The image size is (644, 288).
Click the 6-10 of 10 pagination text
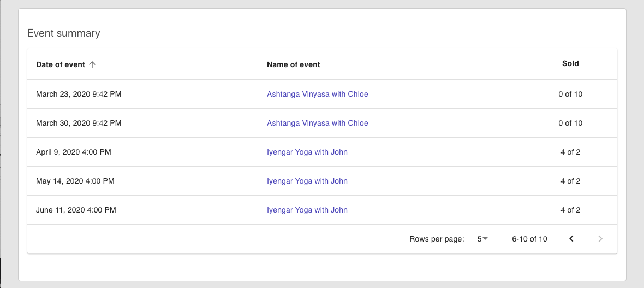pos(529,239)
